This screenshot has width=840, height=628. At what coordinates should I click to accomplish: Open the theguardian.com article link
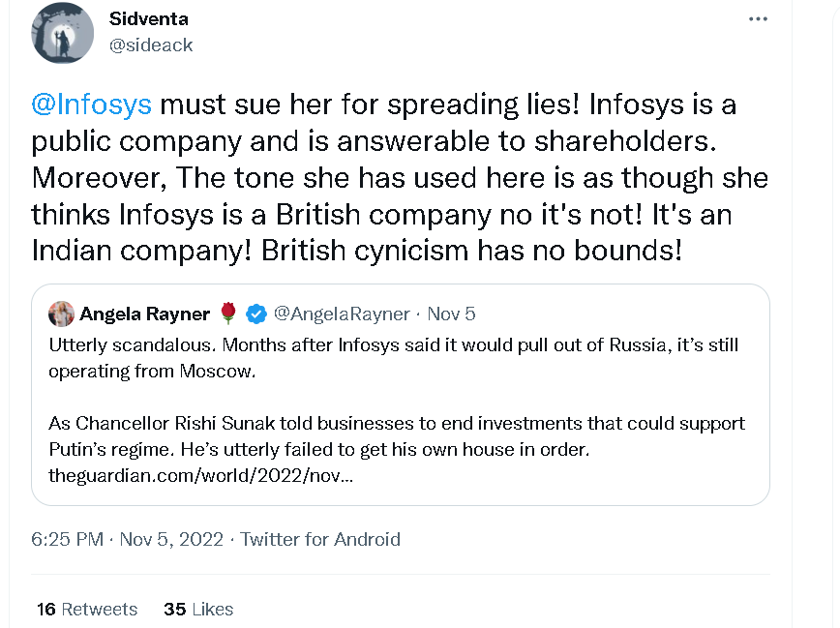200,475
